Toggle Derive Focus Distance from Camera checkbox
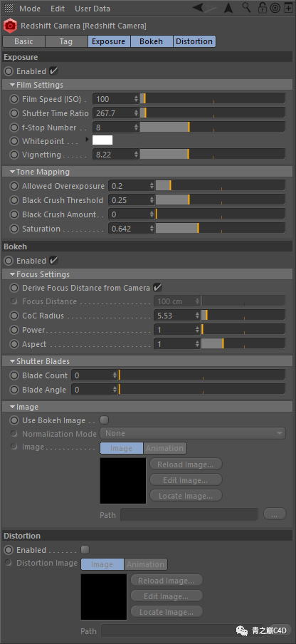This screenshot has height=644, width=296. (x=157, y=288)
